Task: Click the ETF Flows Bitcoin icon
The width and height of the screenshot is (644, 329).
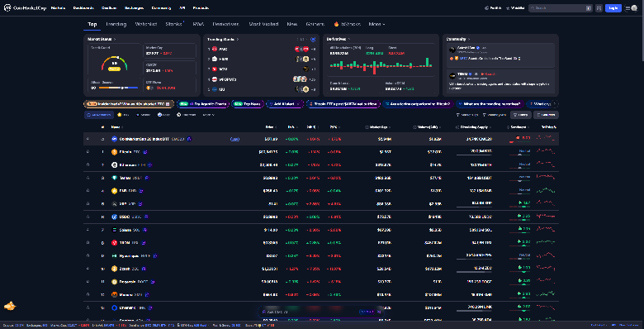Action: 149,88
